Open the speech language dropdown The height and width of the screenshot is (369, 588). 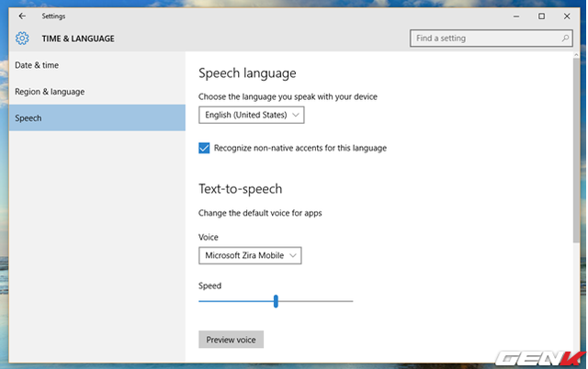pyautogui.click(x=251, y=115)
